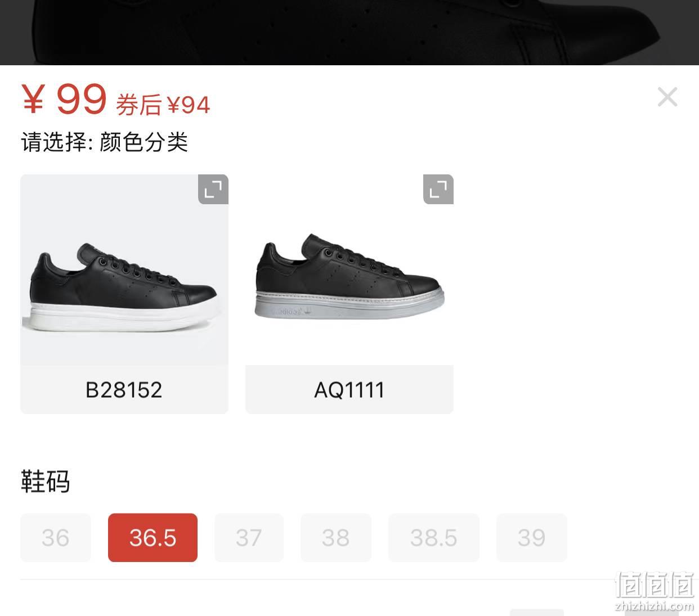
Task: Tap the after-coupon ¥94 price label
Action: tap(163, 105)
